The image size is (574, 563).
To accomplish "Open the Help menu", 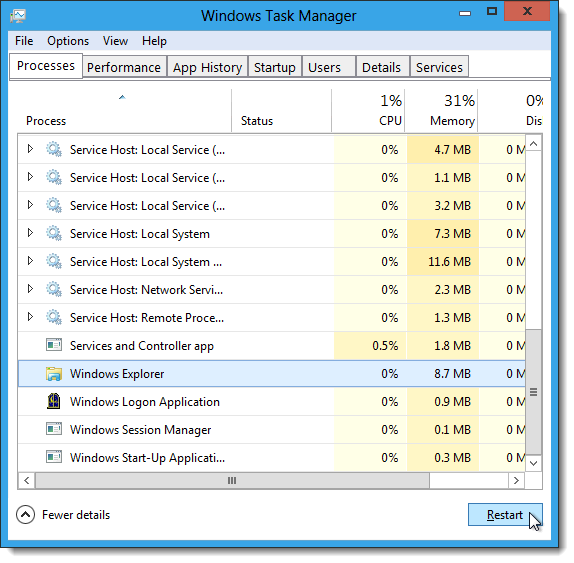I will click(x=154, y=41).
